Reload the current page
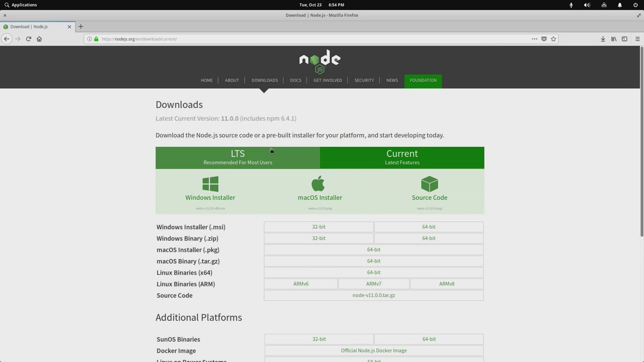Viewport: 644px width, 362px height. 29,39
